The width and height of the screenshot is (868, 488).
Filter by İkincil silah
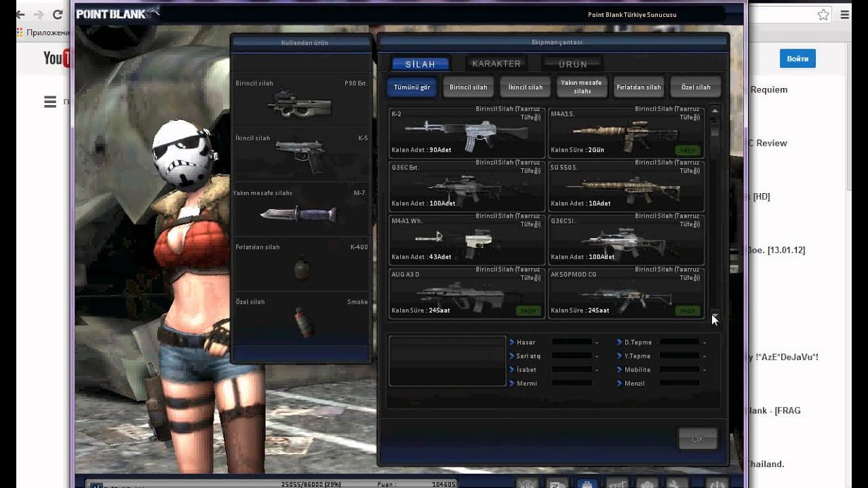tap(526, 87)
